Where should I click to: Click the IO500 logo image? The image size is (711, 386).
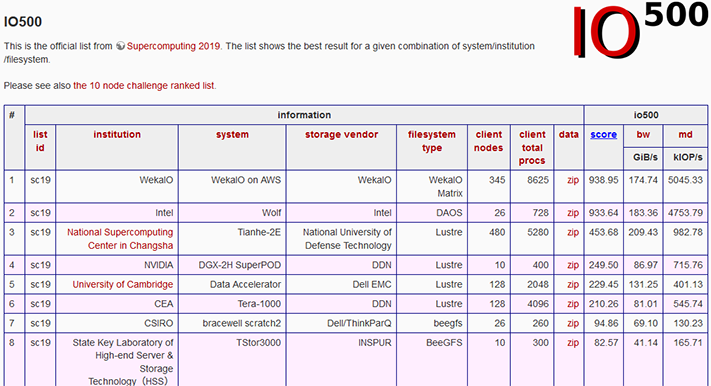tap(640, 30)
